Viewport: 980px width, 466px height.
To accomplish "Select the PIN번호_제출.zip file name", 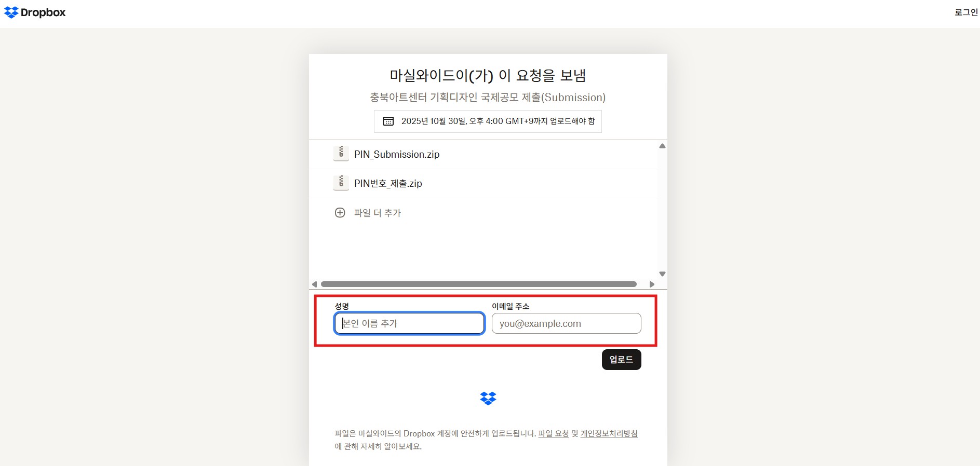I will click(x=388, y=184).
